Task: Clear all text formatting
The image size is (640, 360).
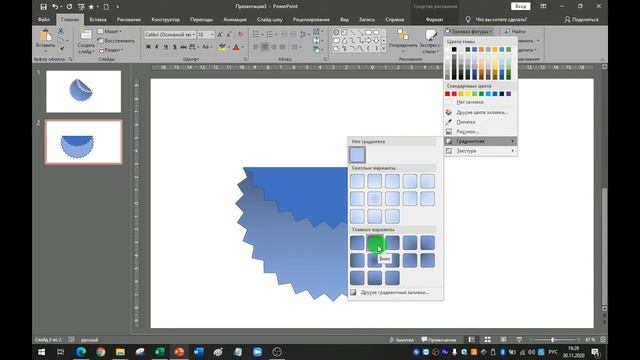Action: [241, 35]
